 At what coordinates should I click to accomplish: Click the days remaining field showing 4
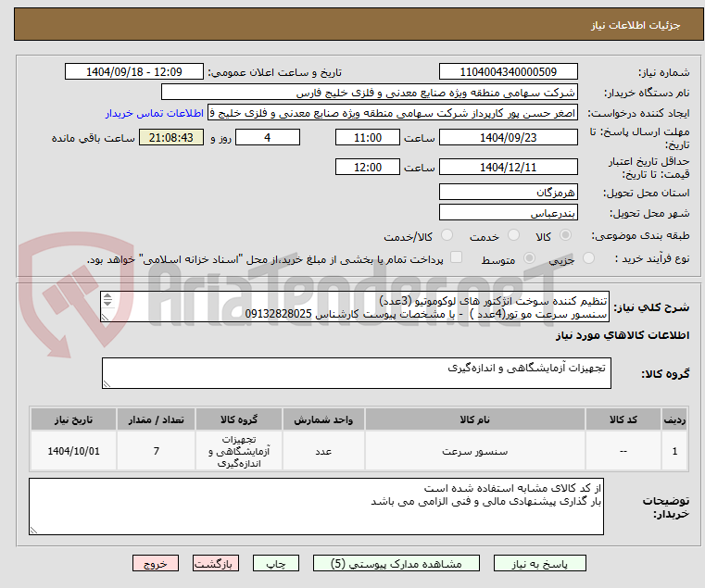pos(268,138)
